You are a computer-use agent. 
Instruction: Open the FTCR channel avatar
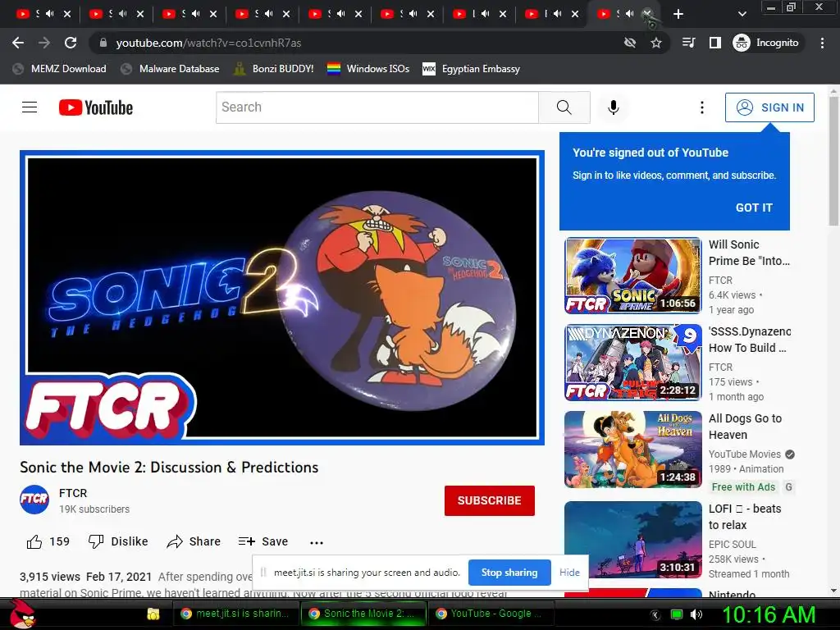pos(34,500)
